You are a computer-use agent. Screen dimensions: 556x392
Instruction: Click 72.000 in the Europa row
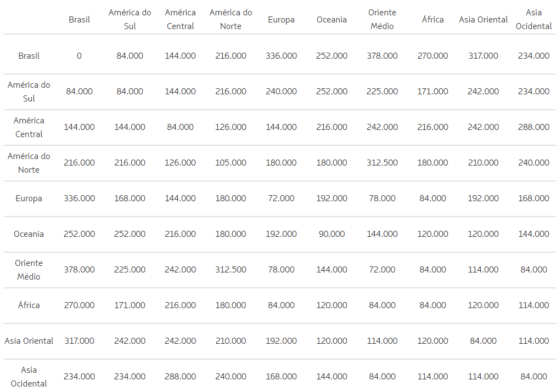pyautogui.click(x=281, y=198)
